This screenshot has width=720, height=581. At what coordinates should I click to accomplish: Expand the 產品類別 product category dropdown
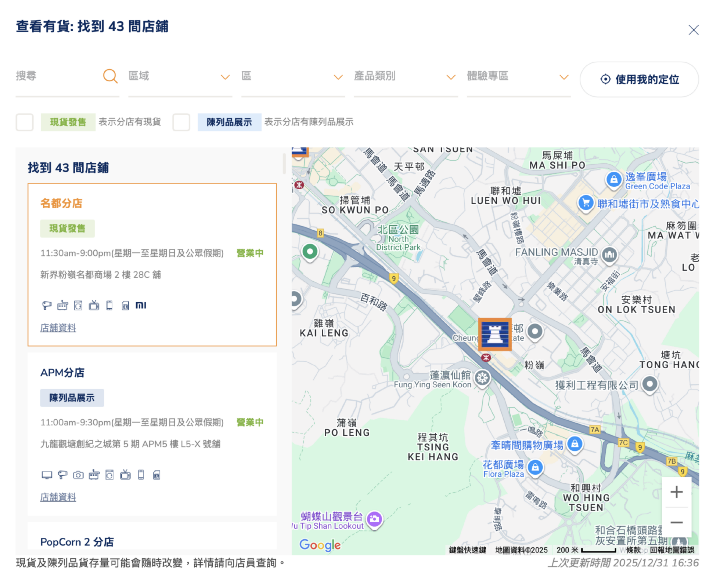click(405, 77)
